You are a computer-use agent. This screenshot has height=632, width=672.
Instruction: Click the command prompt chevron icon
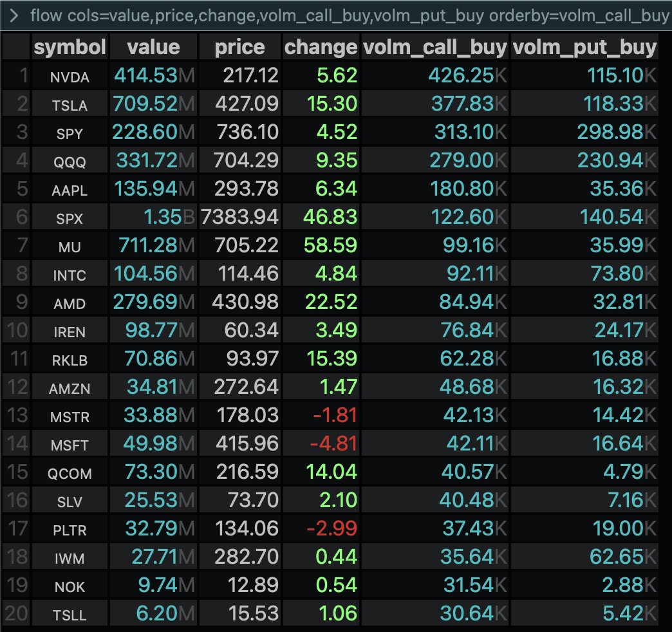click(x=14, y=16)
